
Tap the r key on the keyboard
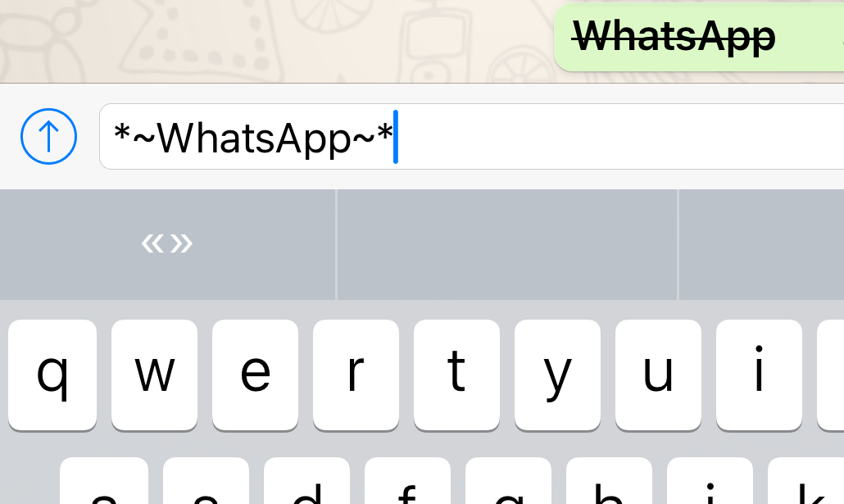pyautogui.click(x=356, y=375)
